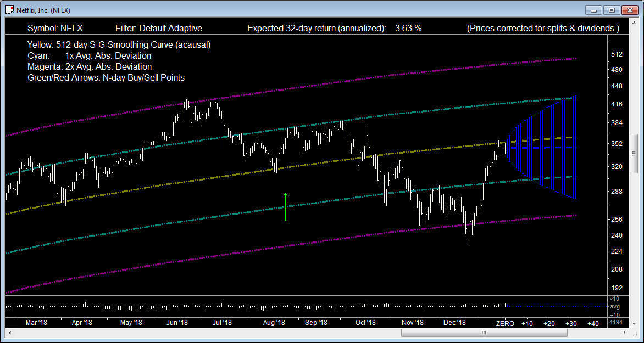Click the ZERO marker on the time axis

pos(505,323)
